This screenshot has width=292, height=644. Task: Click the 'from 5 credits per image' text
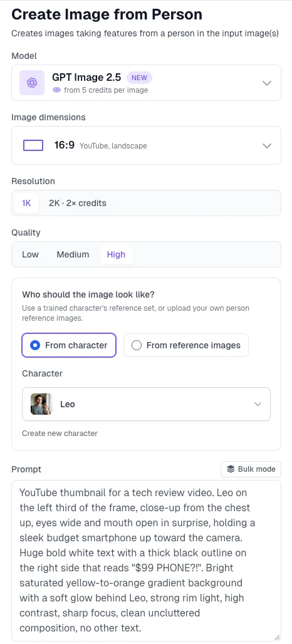coord(106,90)
